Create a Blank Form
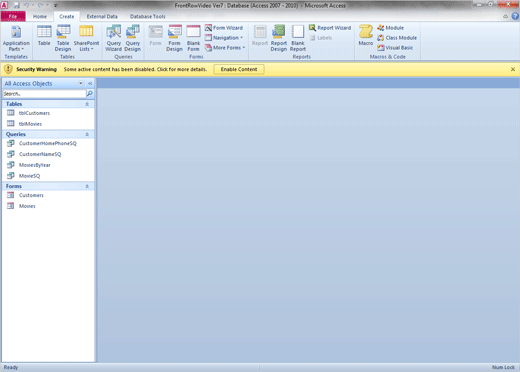 193,38
